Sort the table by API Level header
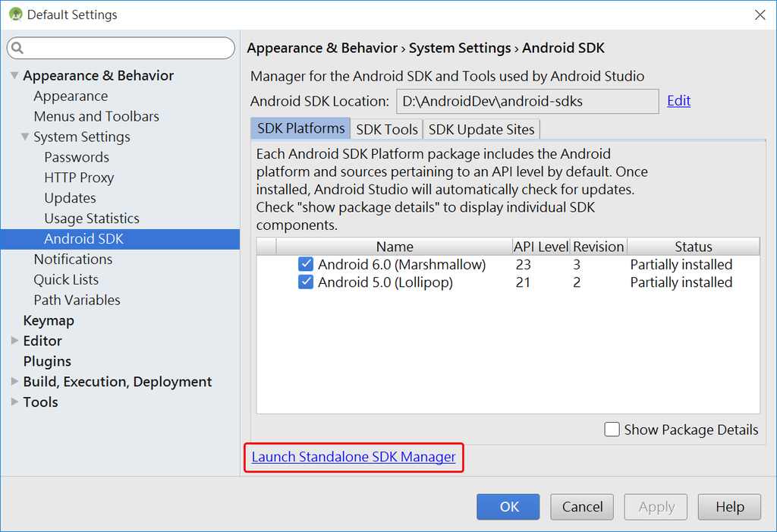Image resolution: width=777 pixels, height=532 pixels. pyautogui.click(x=541, y=247)
